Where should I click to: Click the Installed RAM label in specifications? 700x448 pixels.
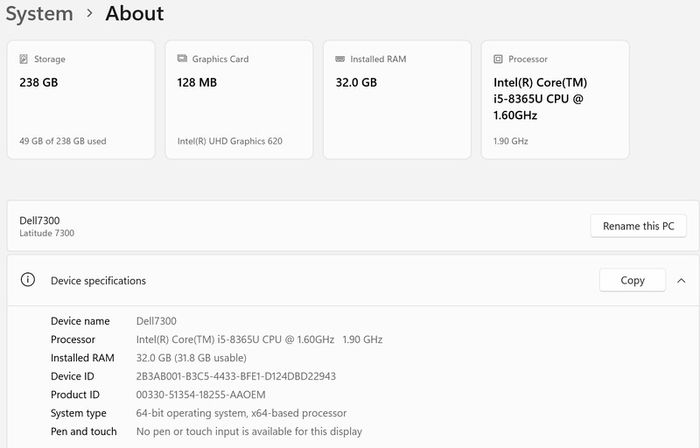coord(83,358)
